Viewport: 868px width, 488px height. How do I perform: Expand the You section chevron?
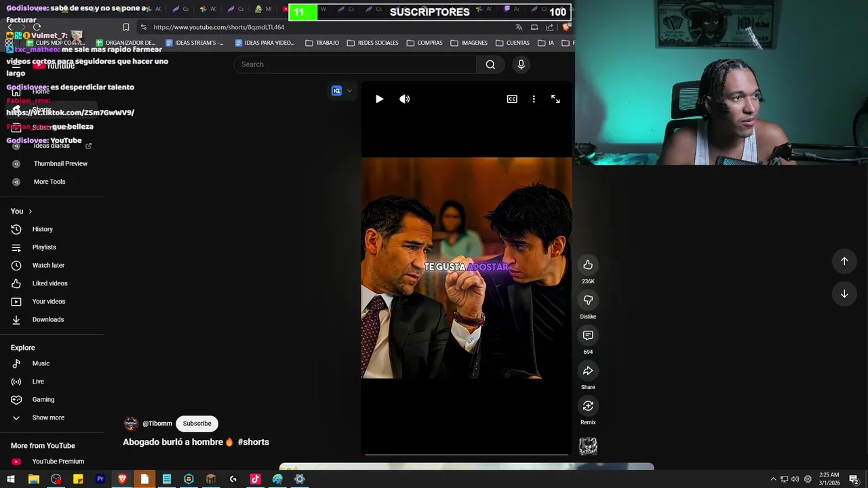tap(30, 211)
